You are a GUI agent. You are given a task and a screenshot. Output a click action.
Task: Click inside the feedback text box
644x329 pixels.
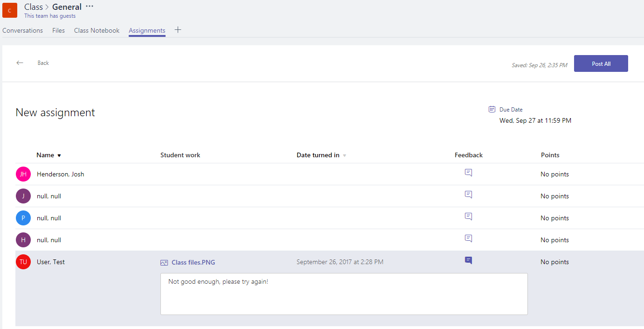[344, 294]
